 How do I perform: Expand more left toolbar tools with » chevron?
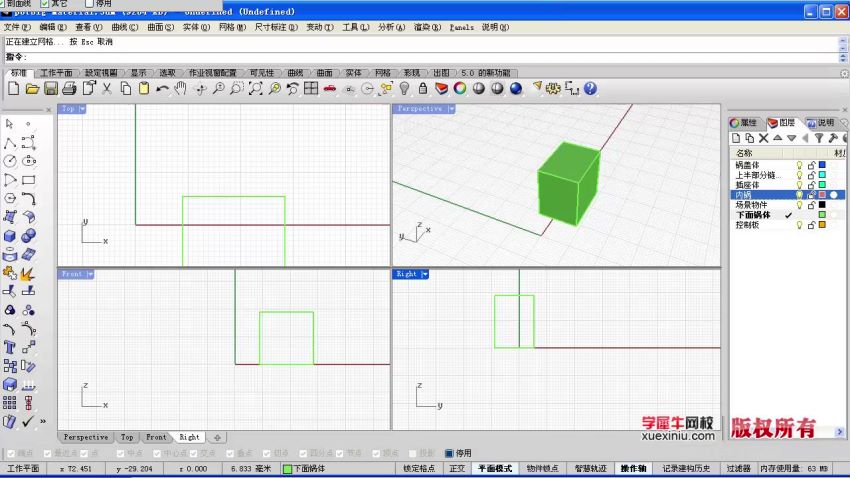(x=43, y=421)
